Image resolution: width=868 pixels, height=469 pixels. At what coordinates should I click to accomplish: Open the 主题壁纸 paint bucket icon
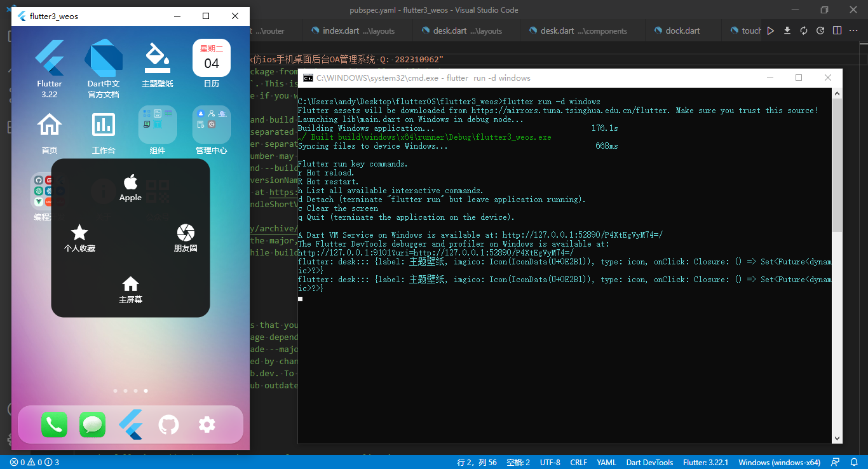158,58
